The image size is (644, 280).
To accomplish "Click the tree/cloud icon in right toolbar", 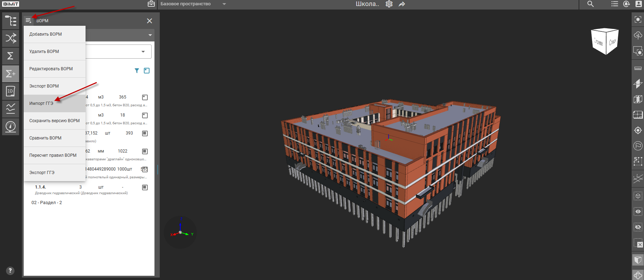I will [638, 35].
